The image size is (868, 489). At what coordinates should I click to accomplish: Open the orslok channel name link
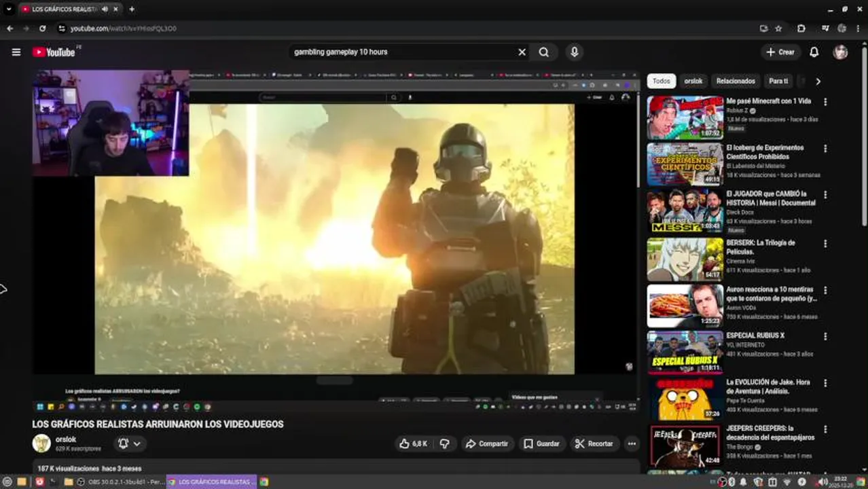[x=66, y=439]
